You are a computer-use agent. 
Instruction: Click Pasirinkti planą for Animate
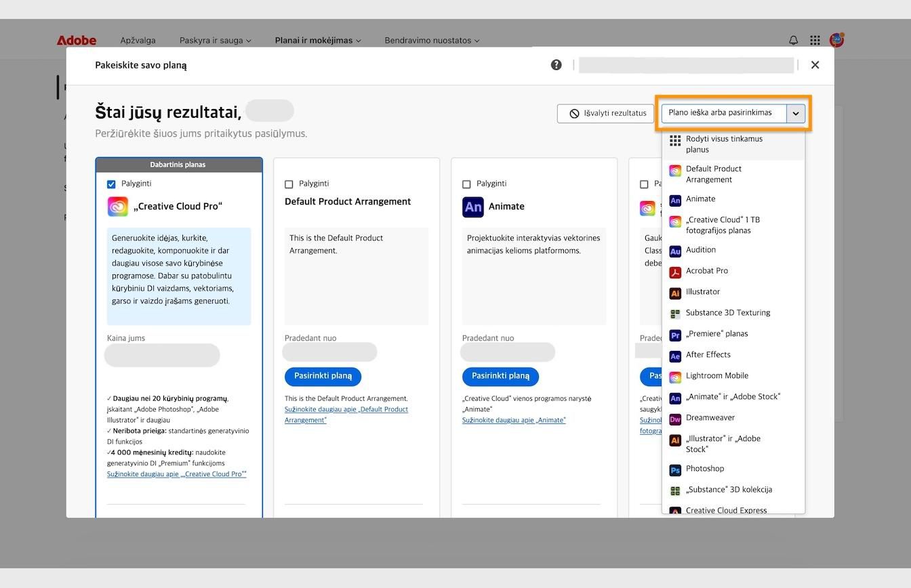[x=500, y=376]
